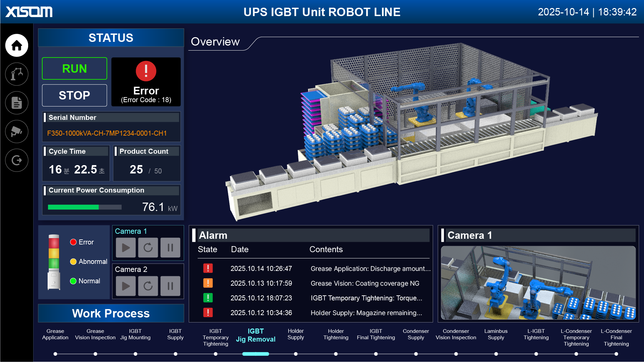This screenshot has height=362, width=644.
Task: Switch to the Overview tab
Action: point(215,42)
